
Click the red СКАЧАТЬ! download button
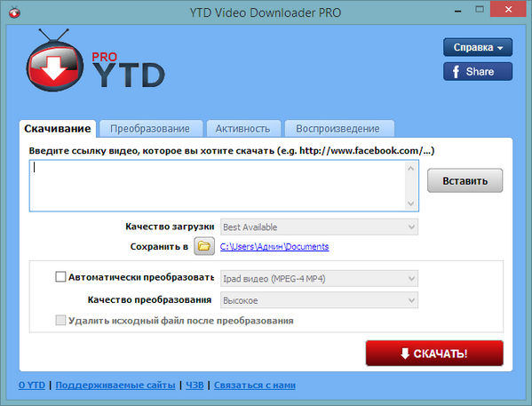pyautogui.click(x=434, y=354)
